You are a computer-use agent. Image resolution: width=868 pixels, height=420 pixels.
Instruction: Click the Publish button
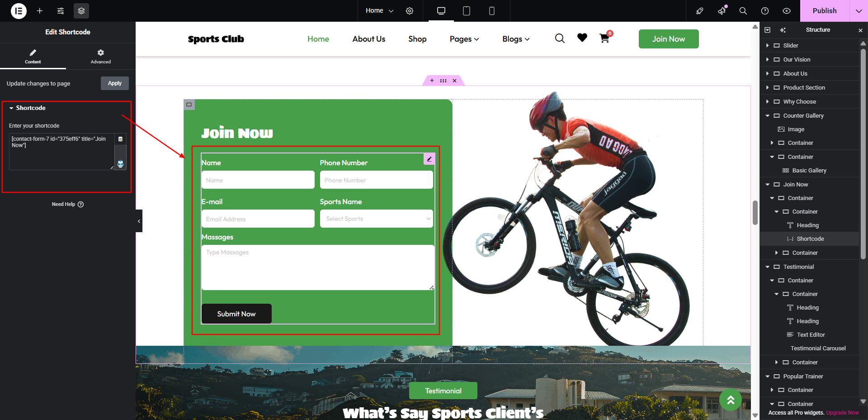click(825, 11)
